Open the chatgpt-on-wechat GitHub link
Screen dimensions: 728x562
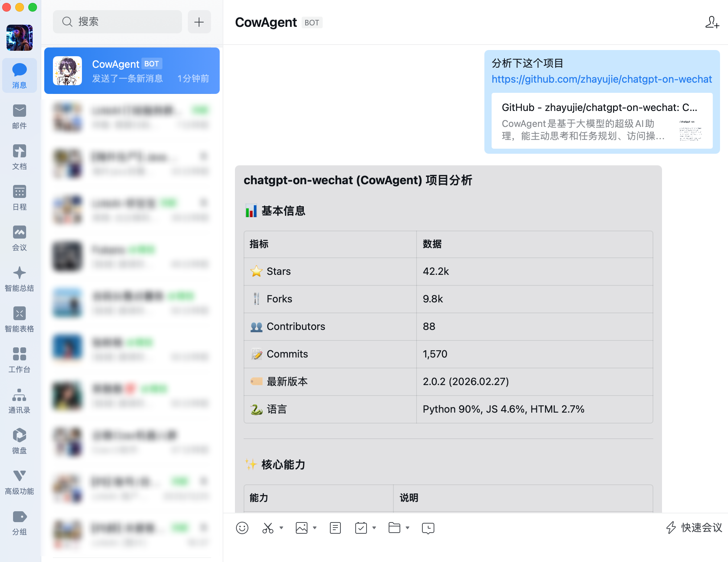pyautogui.click(x=601, y=79)
